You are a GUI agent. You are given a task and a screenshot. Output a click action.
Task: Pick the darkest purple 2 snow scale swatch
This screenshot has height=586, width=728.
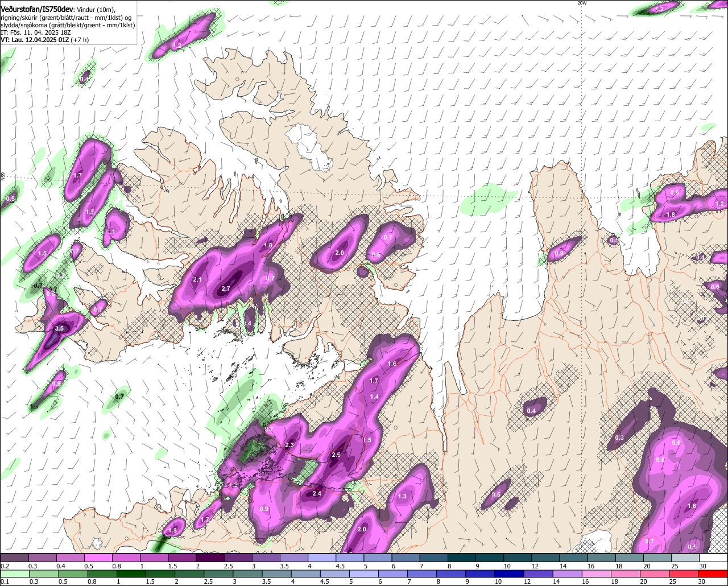[210, 558]
